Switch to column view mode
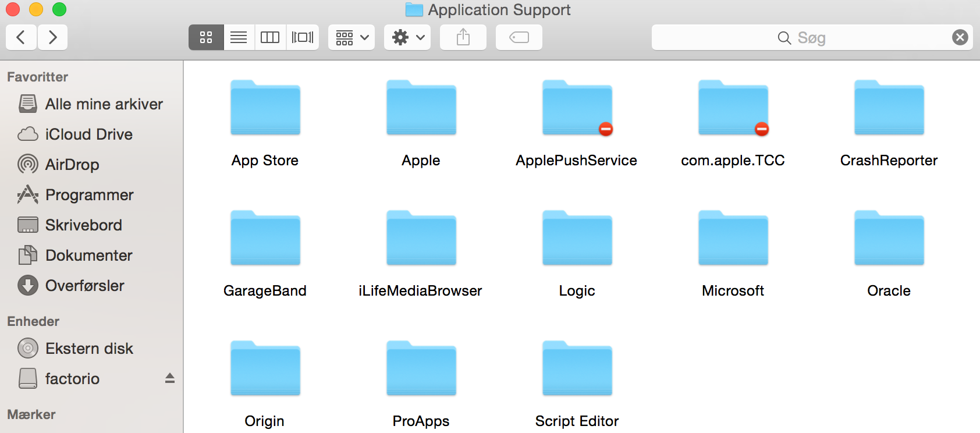This screenshot has height=433, width=980. click(270, 37)
